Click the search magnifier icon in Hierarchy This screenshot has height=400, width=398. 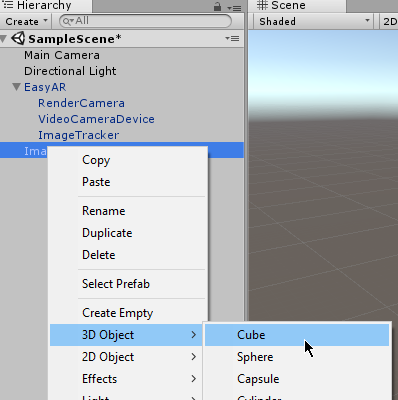point(68,21)
